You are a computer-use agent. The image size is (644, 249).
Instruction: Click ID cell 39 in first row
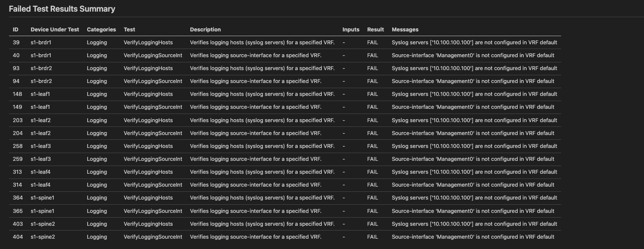[x=16, y=43]
